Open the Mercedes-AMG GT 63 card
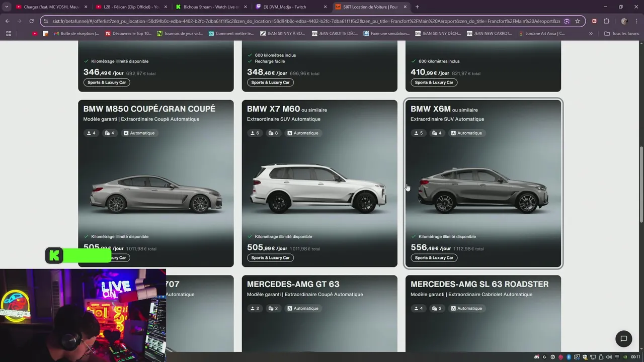 (x=319, y=313)
